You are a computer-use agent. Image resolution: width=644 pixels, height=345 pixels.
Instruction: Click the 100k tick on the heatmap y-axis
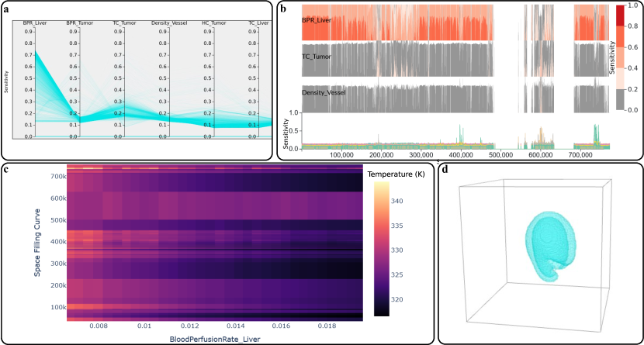[58, 307]
